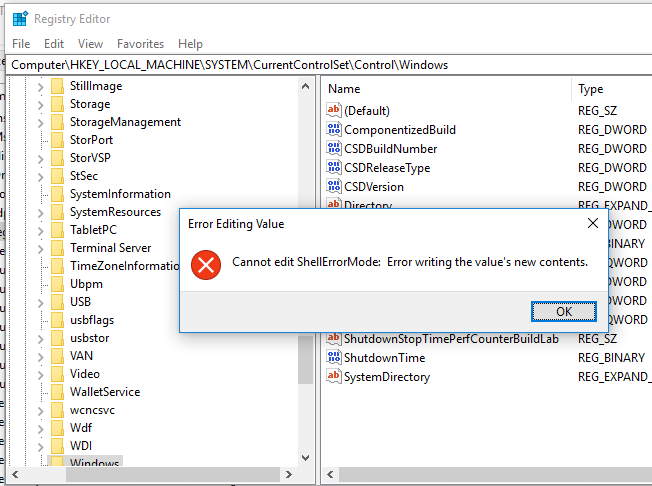Image resolution: width=652 pixels, height=486 pixels.
Task: Expand the StorageManagement tree node
Action: click(40, 123)
